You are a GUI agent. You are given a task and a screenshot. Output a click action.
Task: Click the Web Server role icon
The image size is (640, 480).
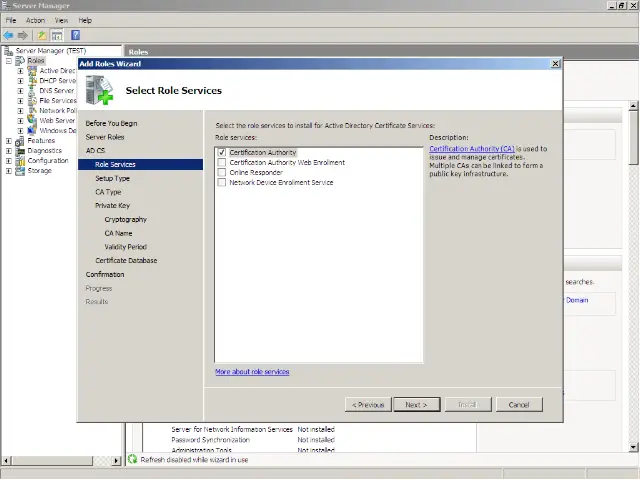[32, 120]
